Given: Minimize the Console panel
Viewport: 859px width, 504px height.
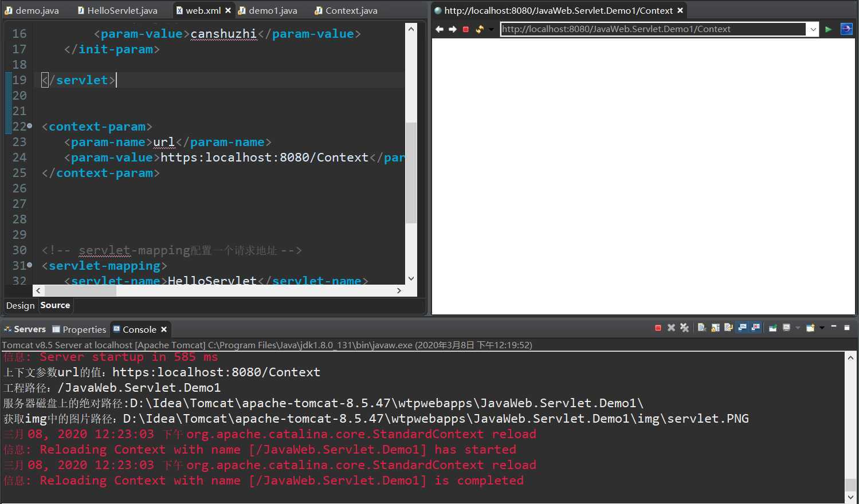Looking at the screenshot, I should (x=834, y=327).
